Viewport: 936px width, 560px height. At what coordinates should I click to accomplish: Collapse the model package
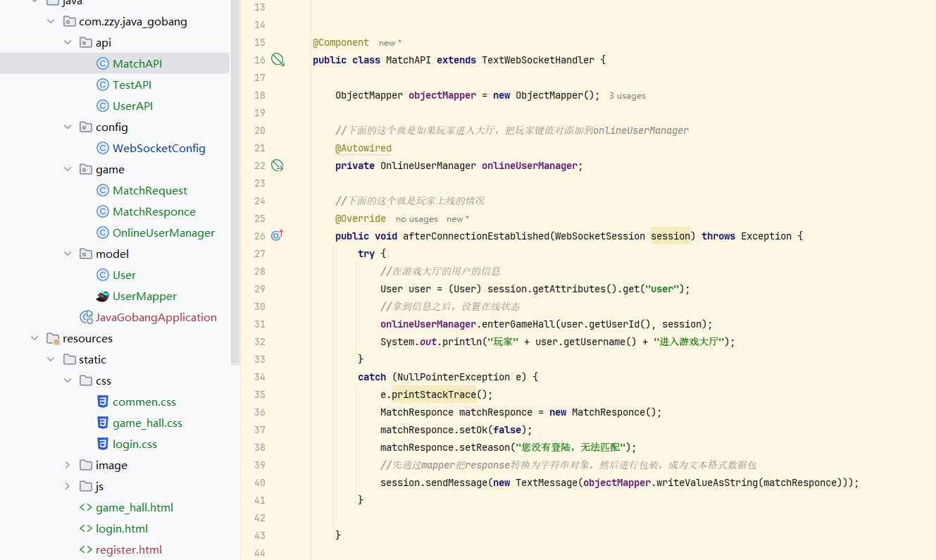pyautogui.click(x=68, y=254)
